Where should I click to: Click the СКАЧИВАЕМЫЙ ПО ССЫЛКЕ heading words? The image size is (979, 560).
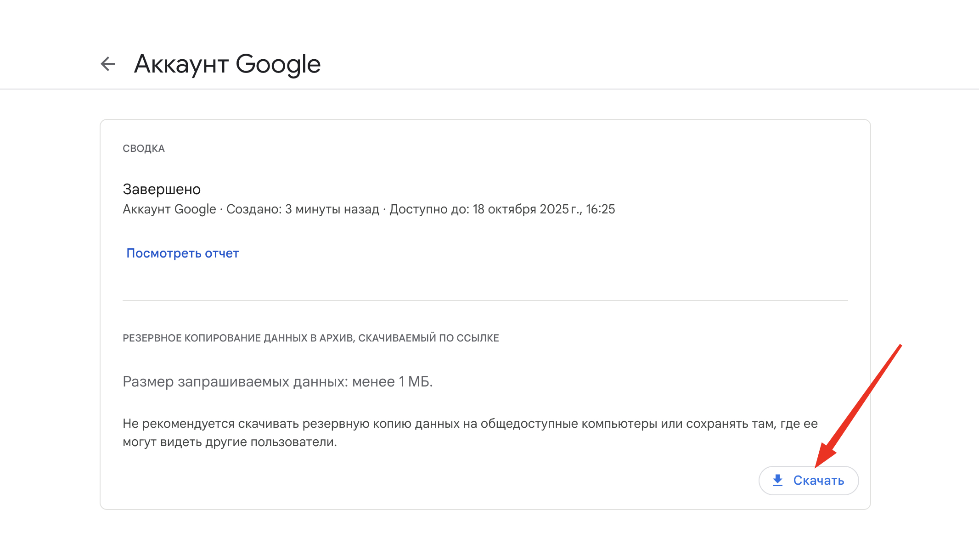(x=428, y=338)
